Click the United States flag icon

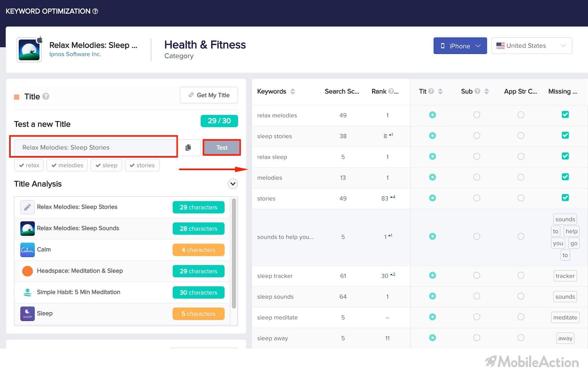[x=501, y=46]
